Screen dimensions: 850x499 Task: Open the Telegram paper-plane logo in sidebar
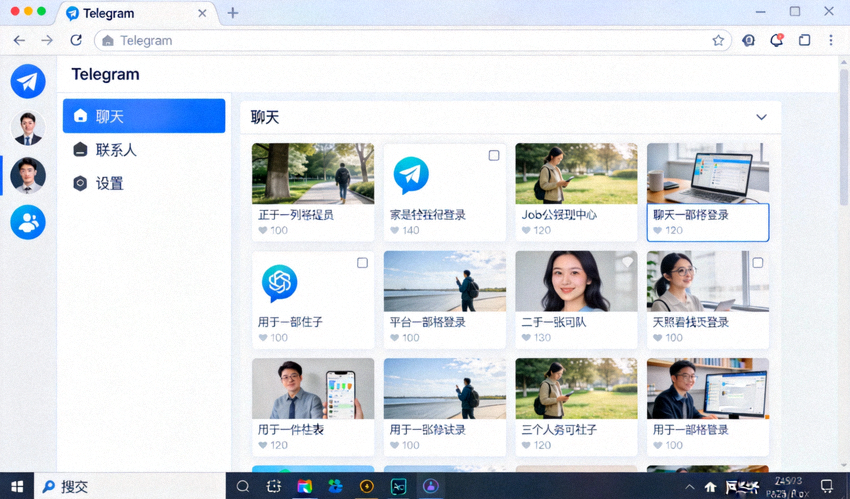[28, 81]
